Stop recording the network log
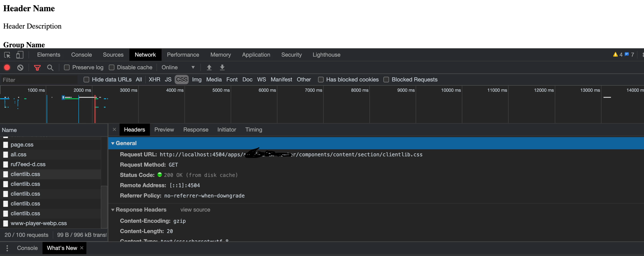 click(7, 67)
